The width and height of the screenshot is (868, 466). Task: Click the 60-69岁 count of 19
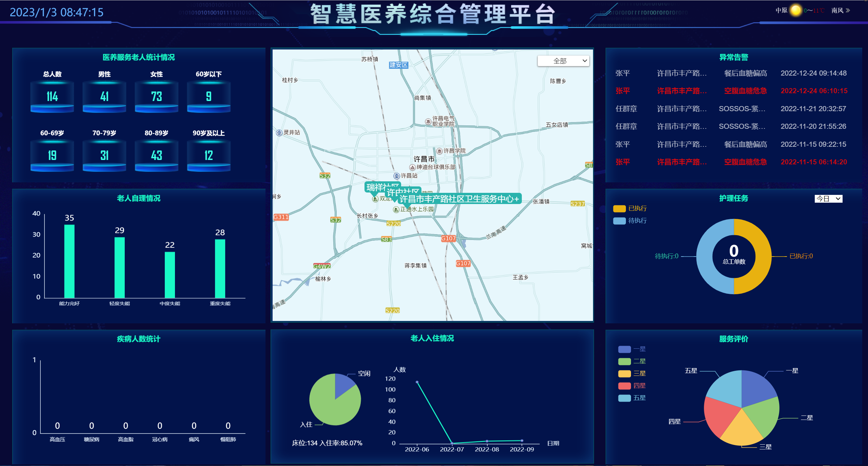[x=52, y=156]
